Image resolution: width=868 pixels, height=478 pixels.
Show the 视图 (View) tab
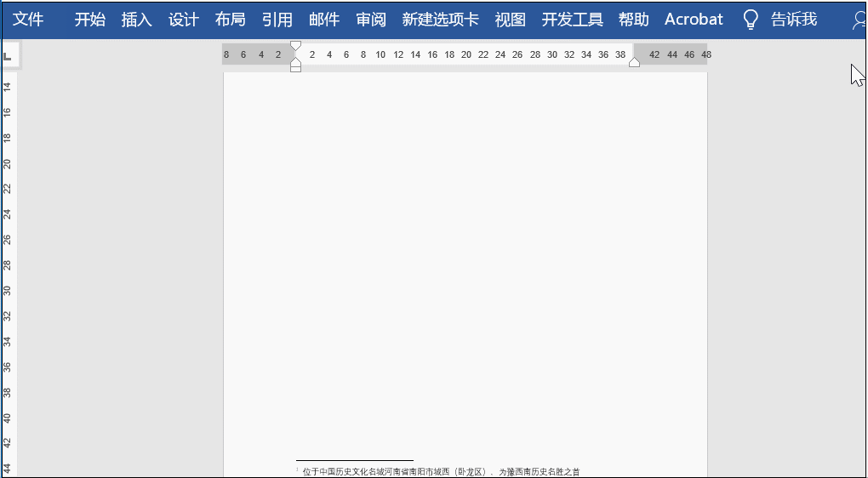coord(510,20)
